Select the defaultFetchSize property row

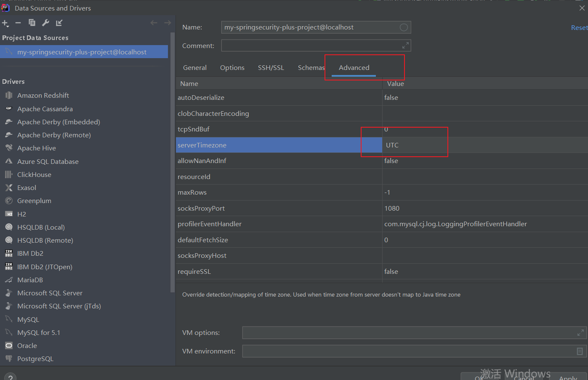(x=382, y=240)
